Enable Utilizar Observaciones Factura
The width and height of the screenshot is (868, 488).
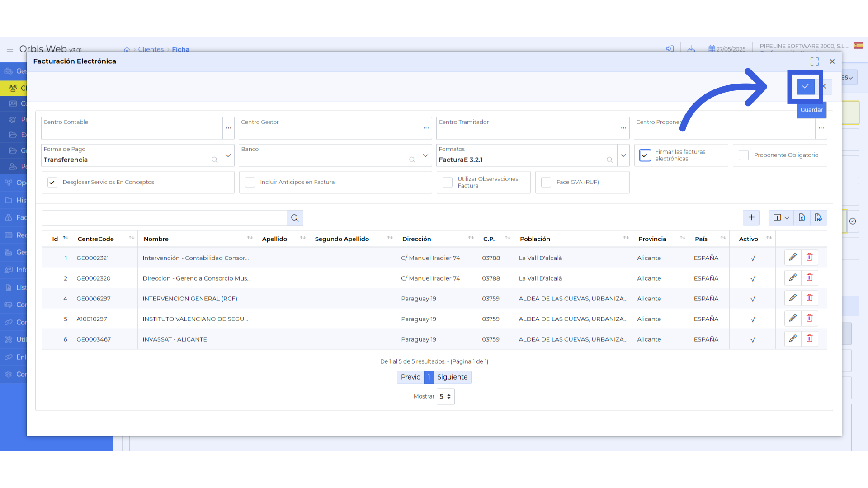point(448,183)
